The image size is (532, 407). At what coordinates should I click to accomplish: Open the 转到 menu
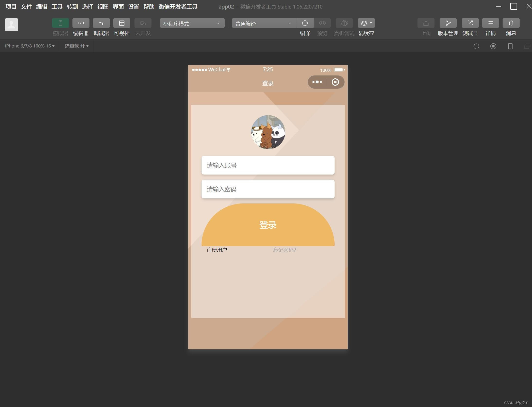72,7
